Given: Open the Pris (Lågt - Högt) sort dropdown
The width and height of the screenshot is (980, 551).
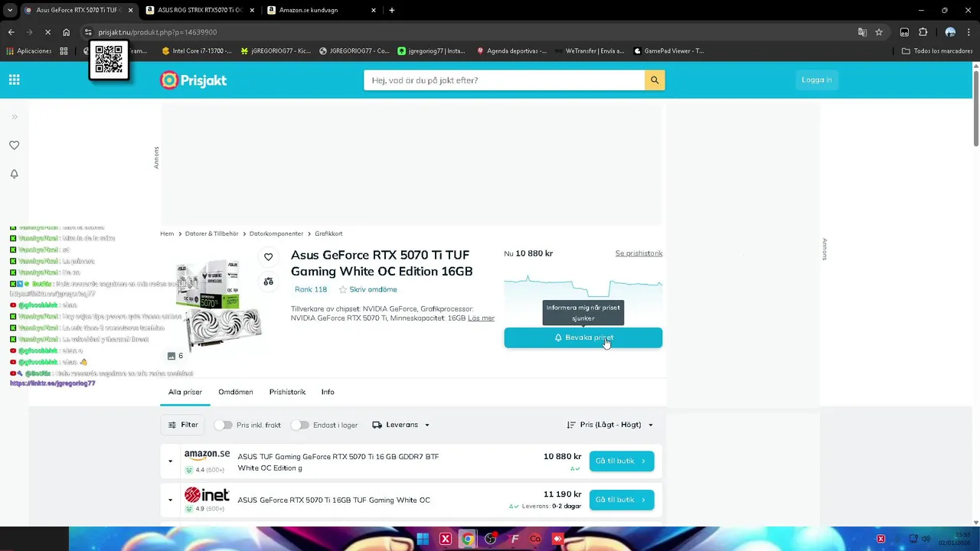Looking at the screenshot, I should pos(610,425).
